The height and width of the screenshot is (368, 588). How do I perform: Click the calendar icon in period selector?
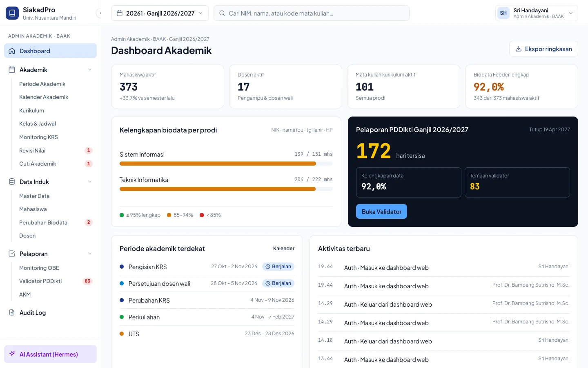click(120, 13)
